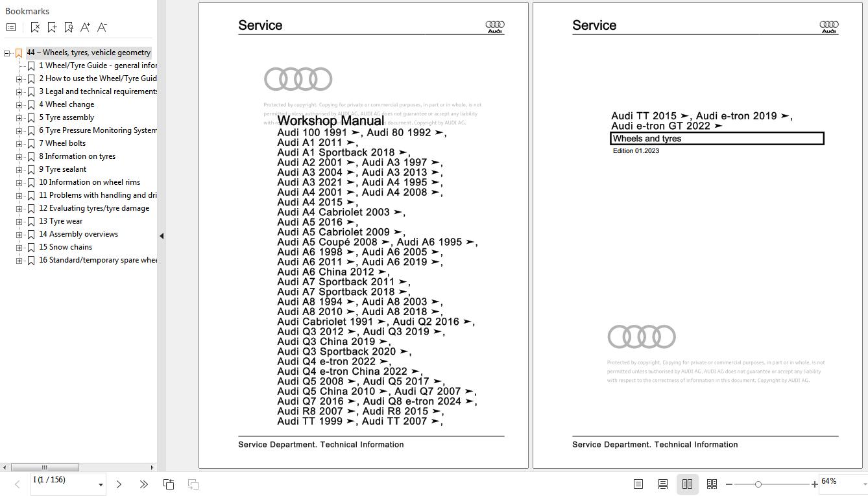Toggle the two-page facing view
This screenshot has width=868, height=496.
tap(687, 484)
